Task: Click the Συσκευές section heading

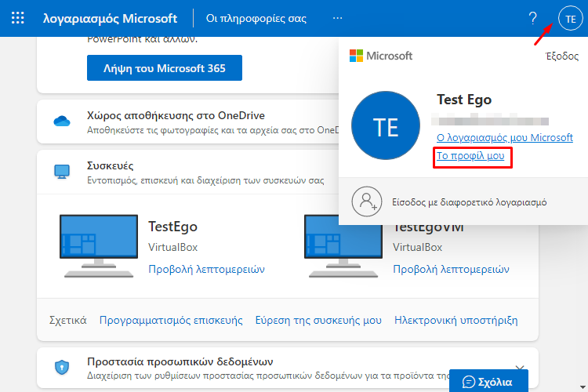Action: 111,165
